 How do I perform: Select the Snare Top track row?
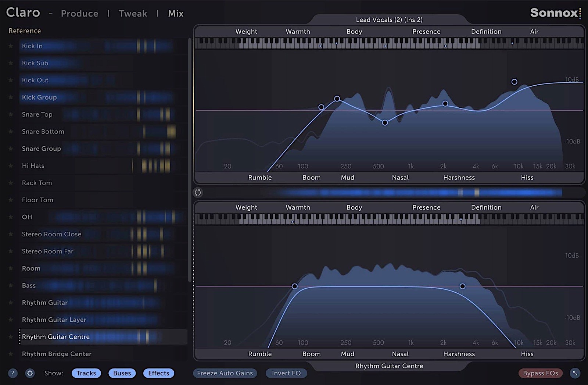tap(103, 114)
